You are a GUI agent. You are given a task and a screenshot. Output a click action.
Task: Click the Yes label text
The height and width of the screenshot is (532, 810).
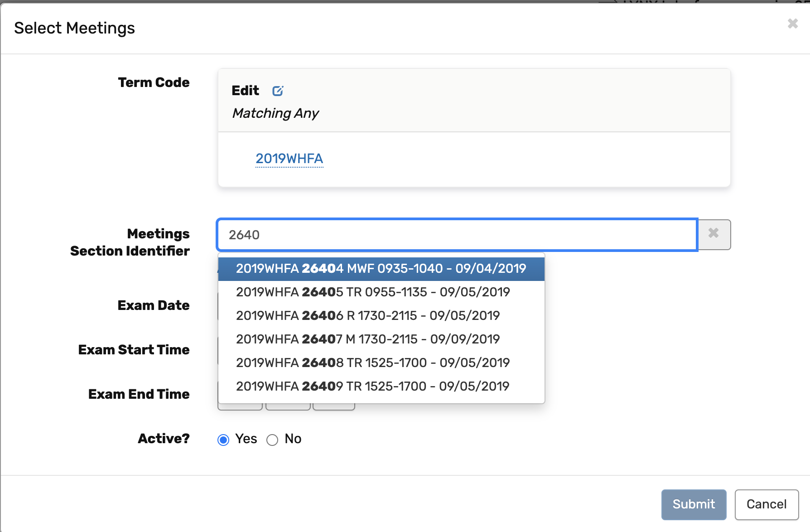pyautogui.click(x=246, y=439)
